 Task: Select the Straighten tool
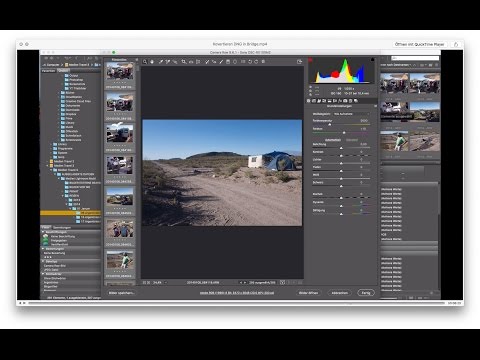(x=191, y=62)
